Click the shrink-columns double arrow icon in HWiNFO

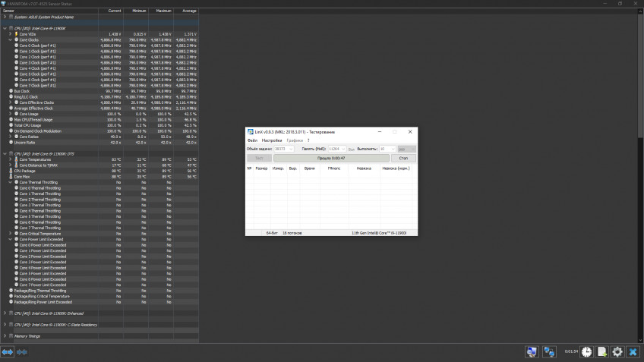(22, 351)
